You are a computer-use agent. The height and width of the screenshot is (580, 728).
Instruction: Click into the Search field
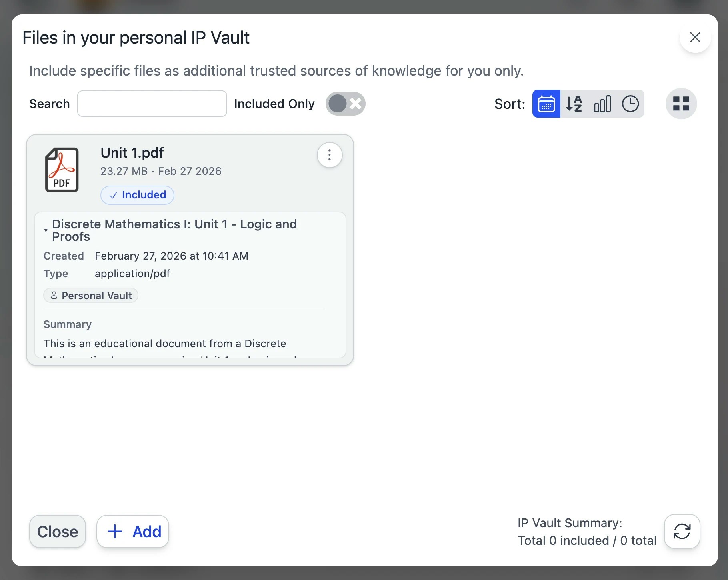tap(152, 104)
